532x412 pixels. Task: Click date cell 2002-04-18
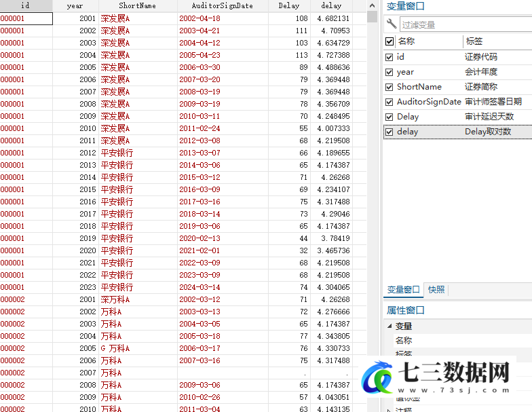click(199, 19)
